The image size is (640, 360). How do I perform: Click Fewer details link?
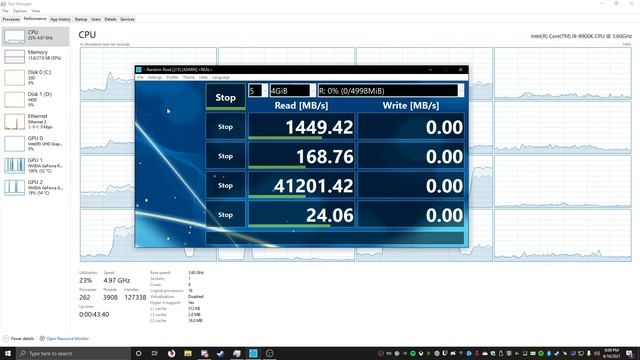[18, 338]
